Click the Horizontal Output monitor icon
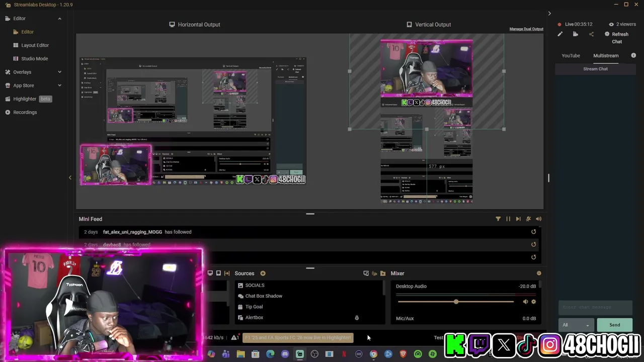The width and height of the screenshot is (644, 362). coord(172,24)
